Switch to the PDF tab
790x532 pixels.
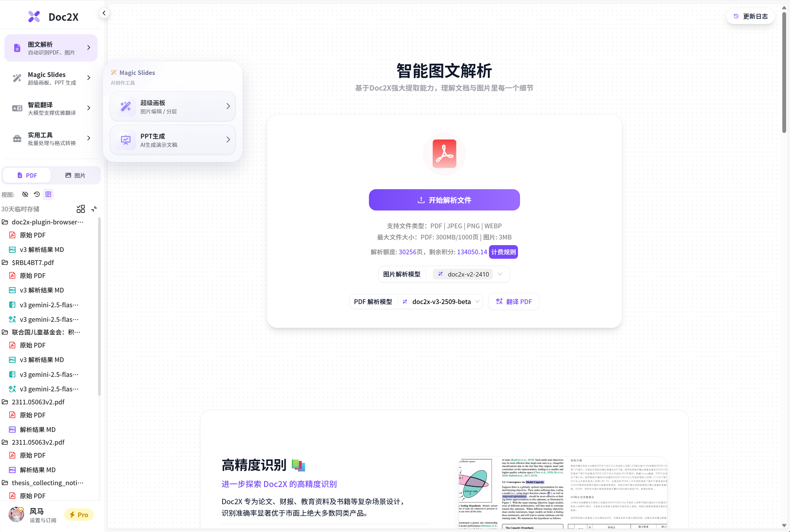(x=26, y=175)
